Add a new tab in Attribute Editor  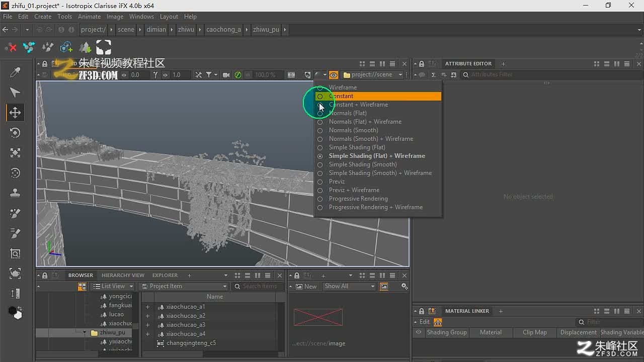click(x=503, y=64)
